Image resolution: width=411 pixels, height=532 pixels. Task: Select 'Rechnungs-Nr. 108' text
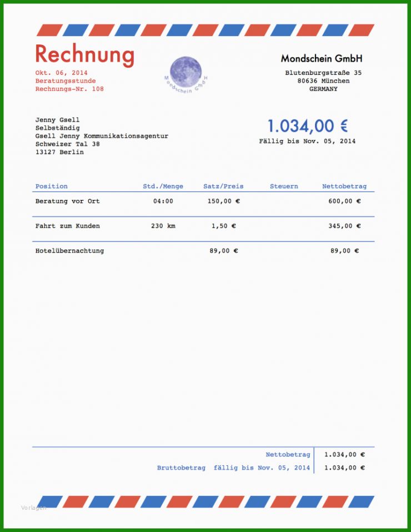pyautogui.click(x=69, y=89)
